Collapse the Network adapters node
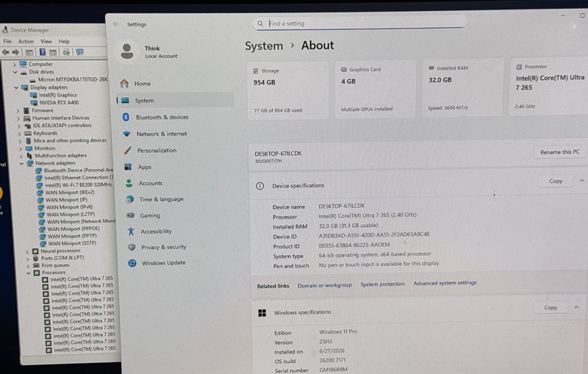The image size is (588, 374). point(21,164)
